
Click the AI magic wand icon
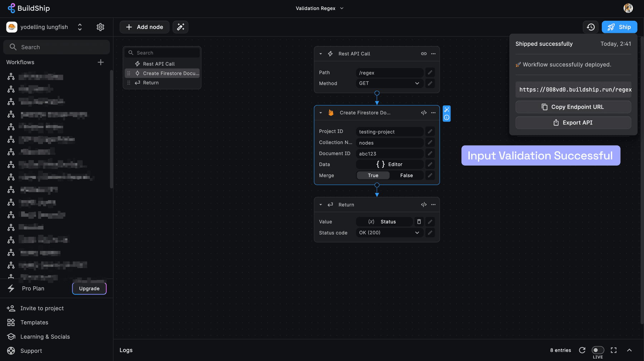(x=180, y=27)
